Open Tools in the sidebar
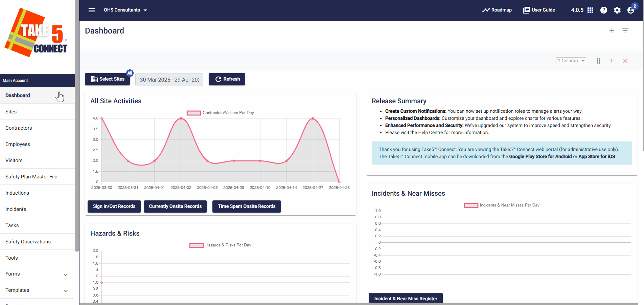644x305 pixels. pos(37,258)
